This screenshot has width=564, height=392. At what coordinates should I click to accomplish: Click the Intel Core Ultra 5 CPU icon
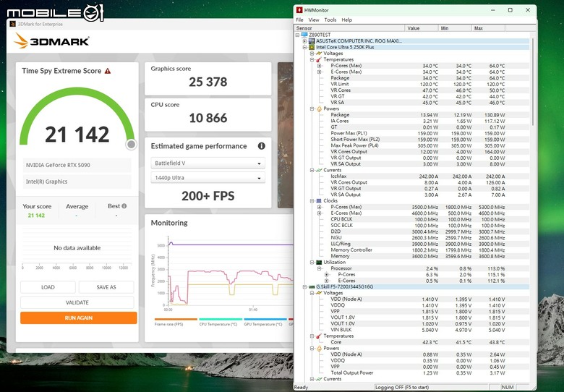click(312, 47)
